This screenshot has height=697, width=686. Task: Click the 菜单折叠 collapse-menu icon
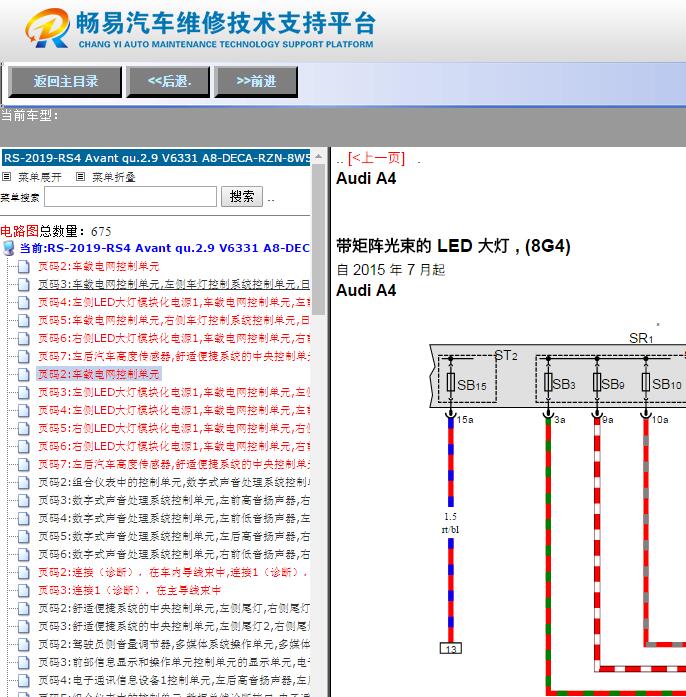pyautogui.click(x=80, y=176)
